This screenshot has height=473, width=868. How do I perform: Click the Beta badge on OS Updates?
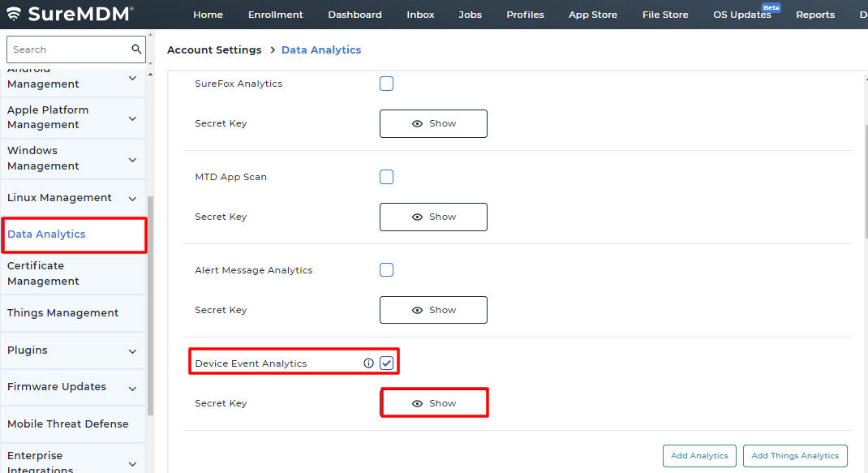point(771,8)
